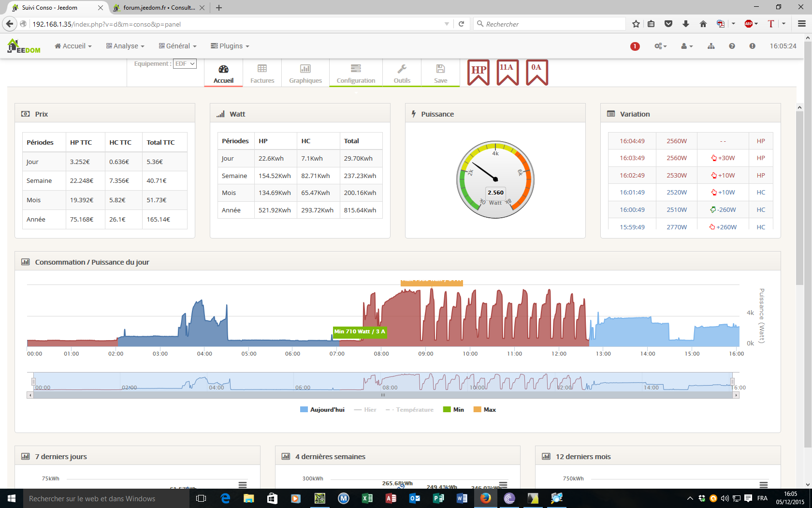Open the Configuration panel icon

(x=356, y=69)
